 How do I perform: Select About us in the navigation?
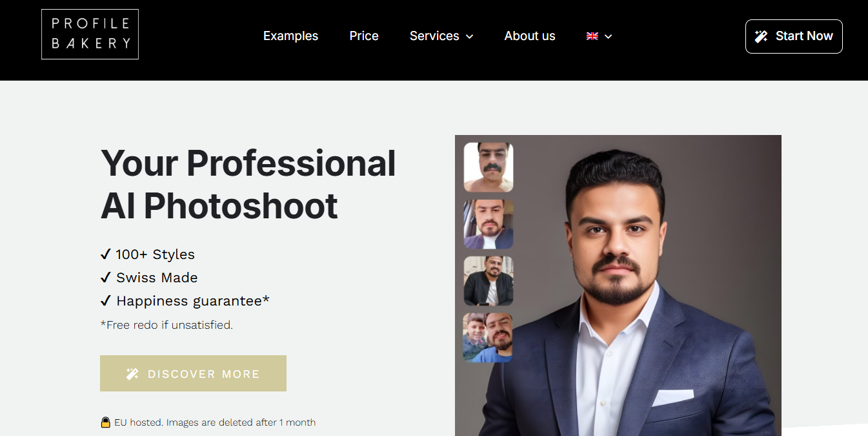[530, 36]
